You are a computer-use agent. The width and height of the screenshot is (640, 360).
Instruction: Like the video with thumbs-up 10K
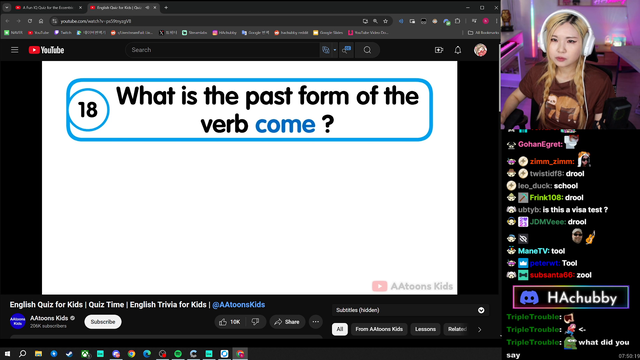point(230,322)
